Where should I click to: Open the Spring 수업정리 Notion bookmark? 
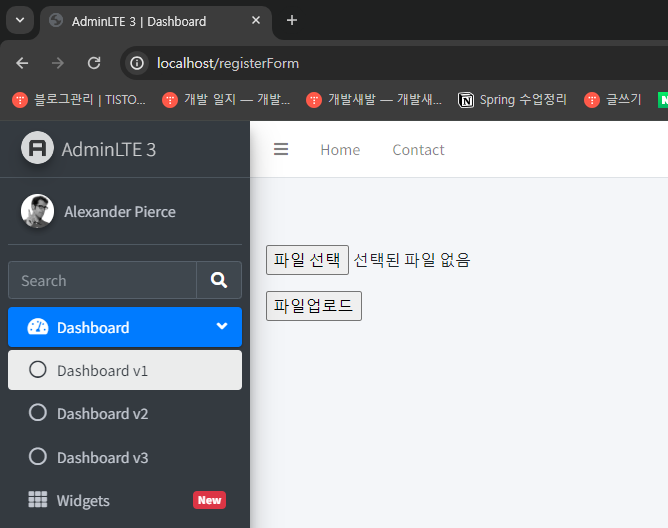(x=513, y=100)
